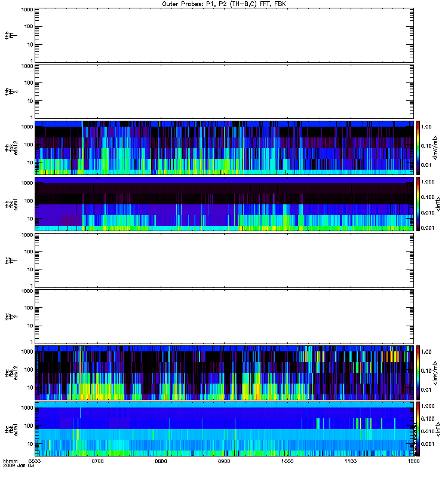Click the '100' y-axis tick of the thb fbk scm1 panel
Image resolution: width=448 pixels, height=478 pixels.
[29, 201]
